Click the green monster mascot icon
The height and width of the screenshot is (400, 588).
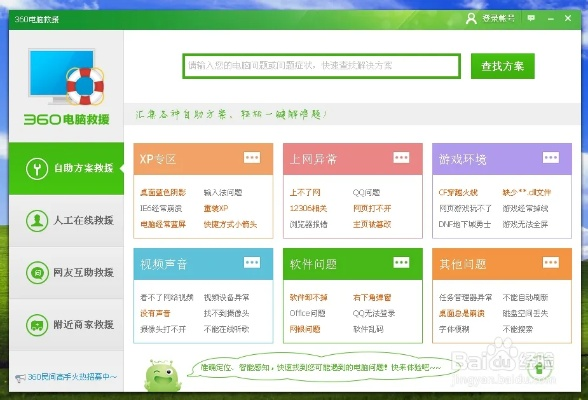(x=162, y=376)
